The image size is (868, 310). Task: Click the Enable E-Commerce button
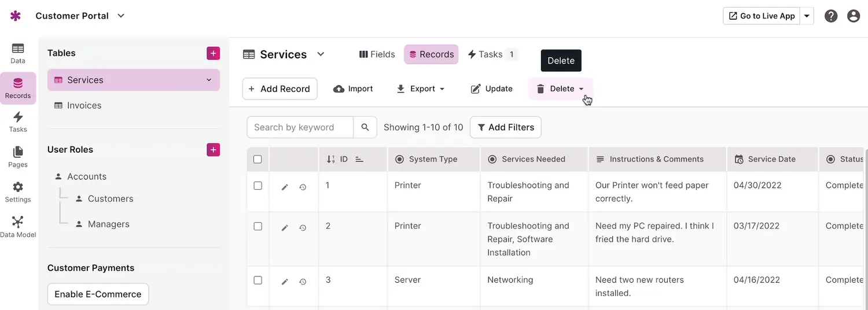point(98,294)
